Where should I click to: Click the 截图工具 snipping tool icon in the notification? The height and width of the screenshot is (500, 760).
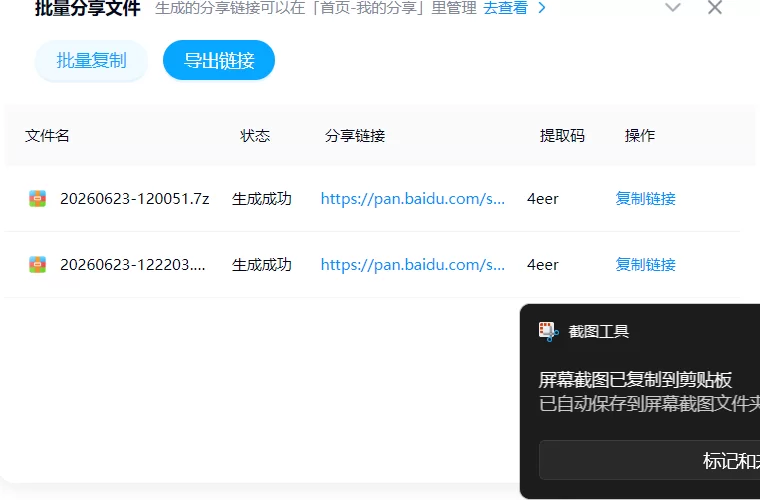point(549,332)
